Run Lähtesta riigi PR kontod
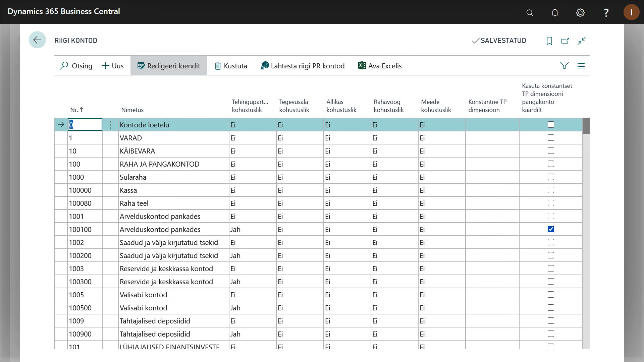 click(x=303, y=66)
